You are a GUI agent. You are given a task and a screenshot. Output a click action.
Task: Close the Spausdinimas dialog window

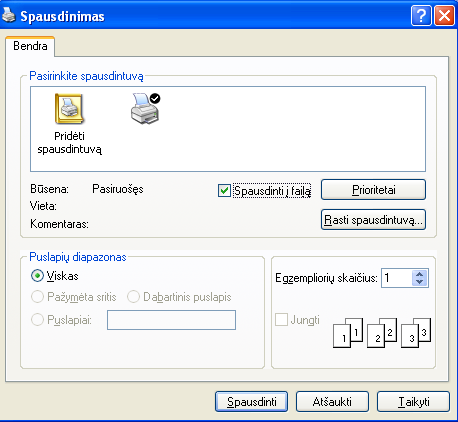pyautogui.click(x=444, y=15)
